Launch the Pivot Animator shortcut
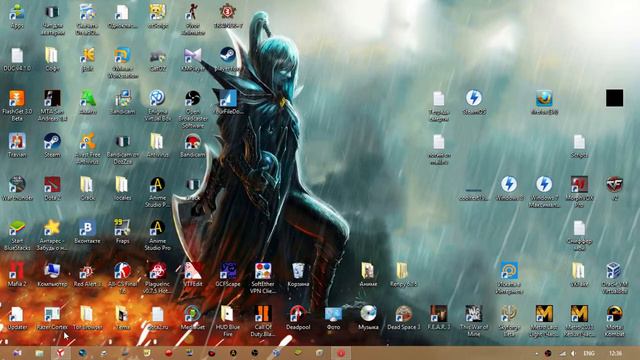Image resolution: width=640 pixels, height=360 pixels. 193,12
